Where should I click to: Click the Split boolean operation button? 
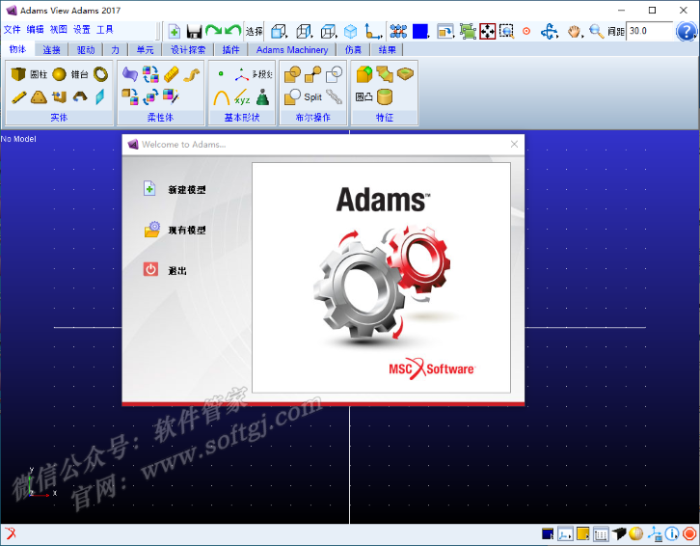click(312, 97)
